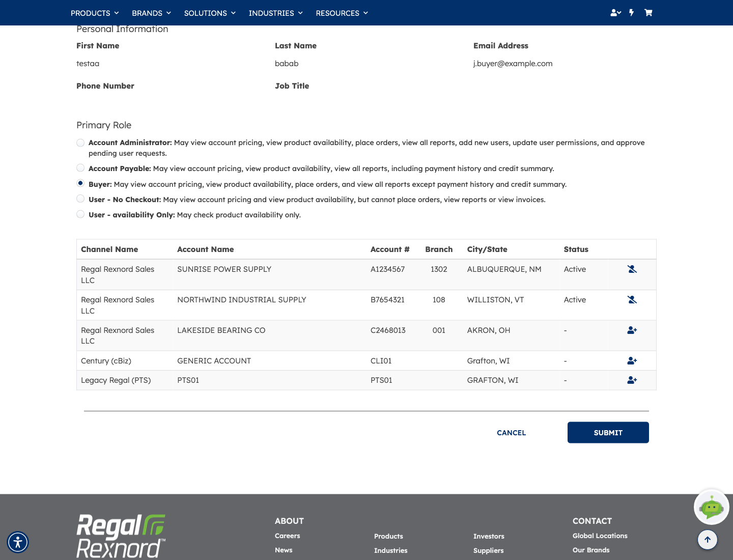Expand the SOLUTIONS menu
Image resolution: width=733 pixels, height=560 pixels.
click(x=210, y=13)
